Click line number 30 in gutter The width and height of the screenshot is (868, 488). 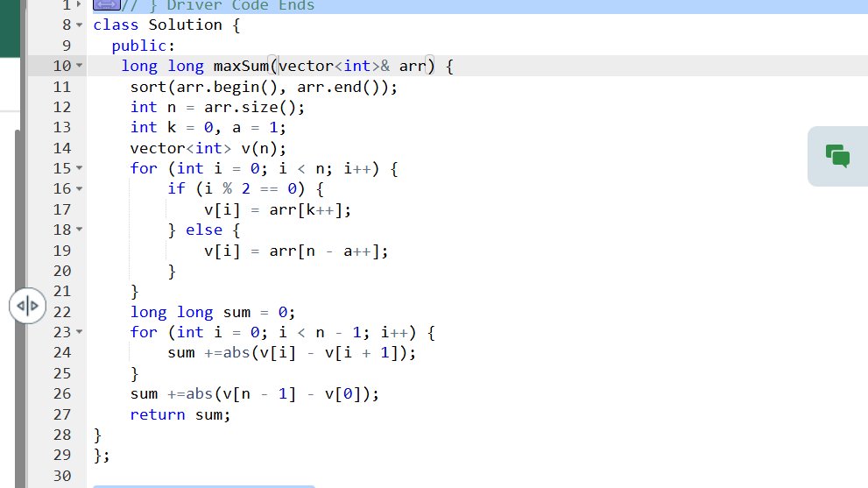point(62,476)
